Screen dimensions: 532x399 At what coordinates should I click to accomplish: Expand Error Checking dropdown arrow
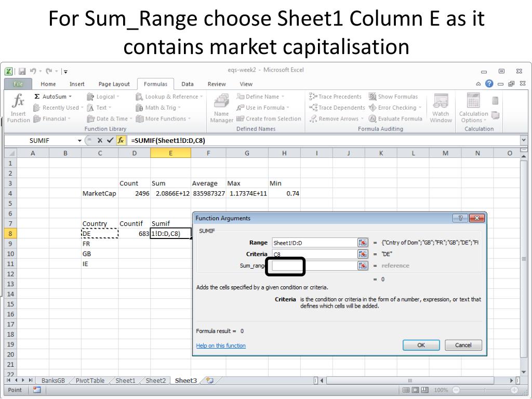420,108
